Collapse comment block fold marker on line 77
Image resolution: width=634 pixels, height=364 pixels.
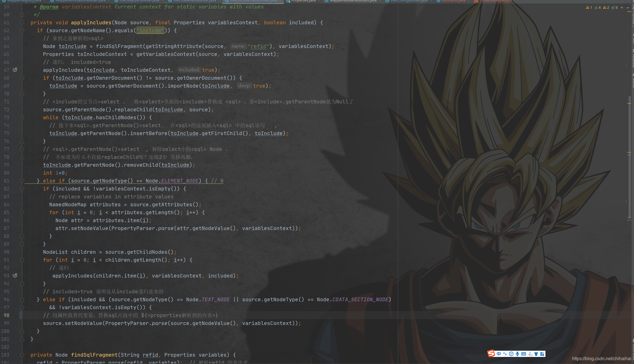coord(22,149)
